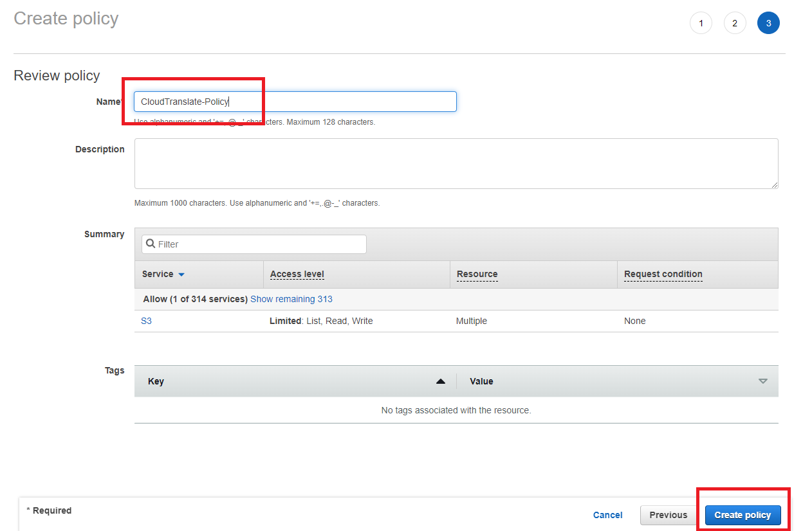Screen dimensions: 812x531
Task: Click the Request condition column header
Action: click(663, 274)
